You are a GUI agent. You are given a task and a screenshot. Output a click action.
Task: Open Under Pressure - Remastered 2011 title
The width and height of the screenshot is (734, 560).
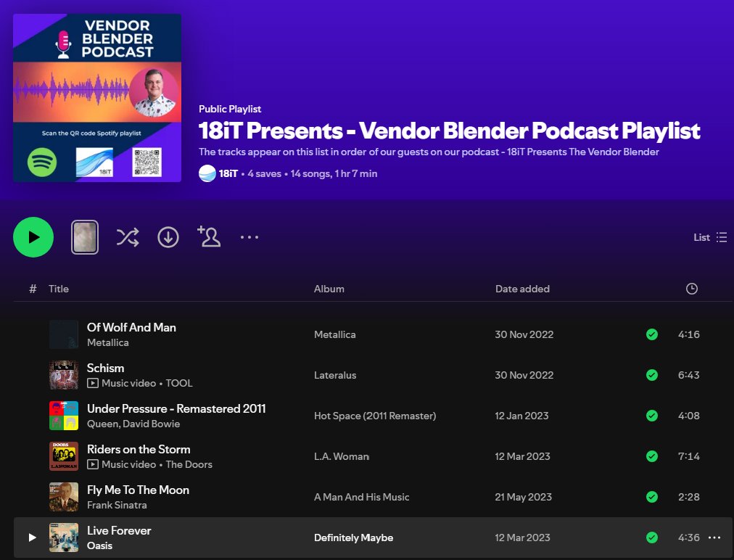176,409
